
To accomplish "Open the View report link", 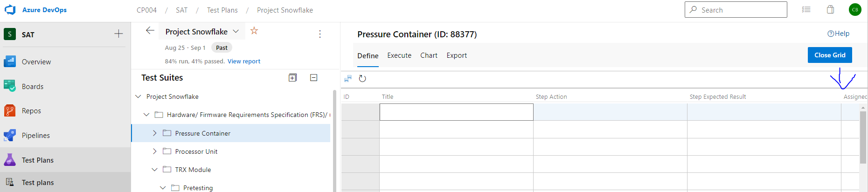I will 244,62.
